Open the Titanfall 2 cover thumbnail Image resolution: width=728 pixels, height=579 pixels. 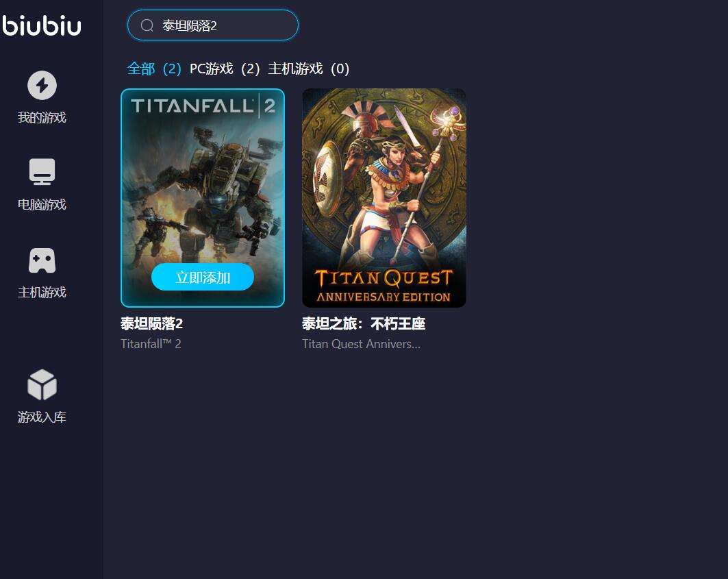pos(203,197)
